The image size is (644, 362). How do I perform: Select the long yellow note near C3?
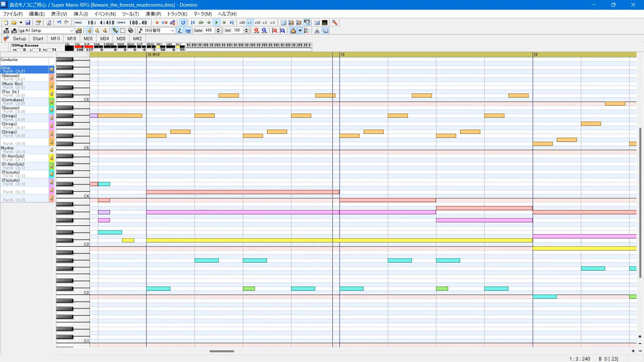coord(339,240)
